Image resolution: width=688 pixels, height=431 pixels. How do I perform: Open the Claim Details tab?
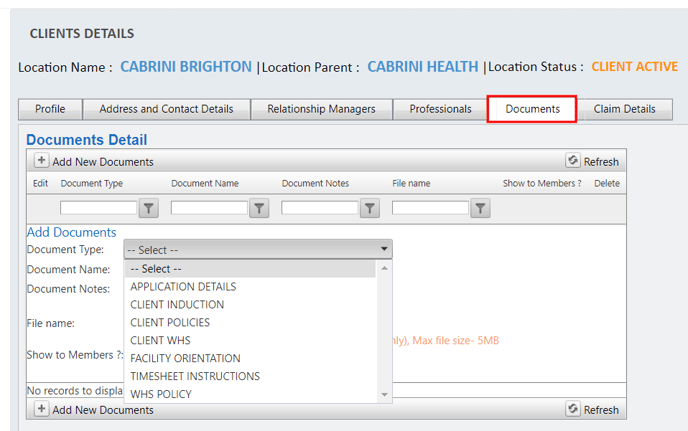[624, 109]
